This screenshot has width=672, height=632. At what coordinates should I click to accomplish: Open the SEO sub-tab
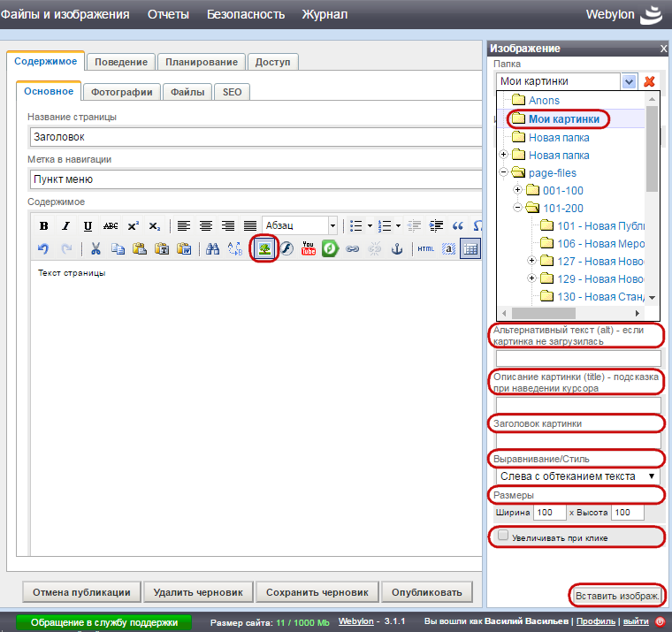232,92
